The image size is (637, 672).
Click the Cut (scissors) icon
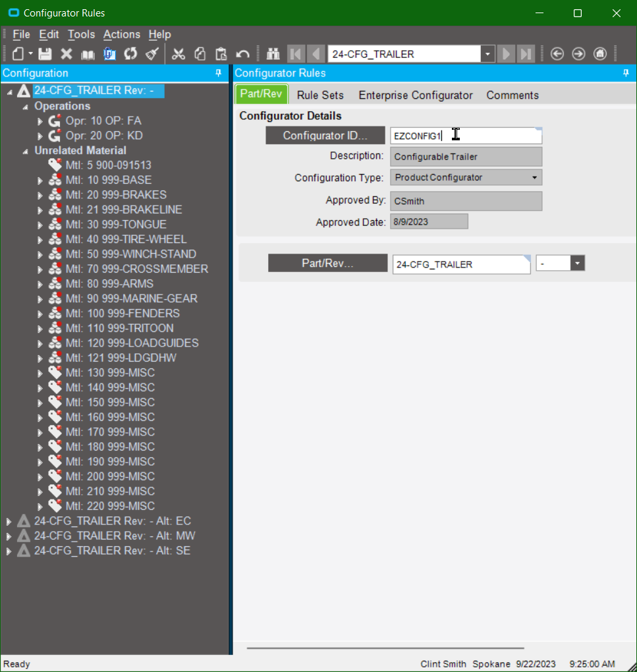[179, 53]
